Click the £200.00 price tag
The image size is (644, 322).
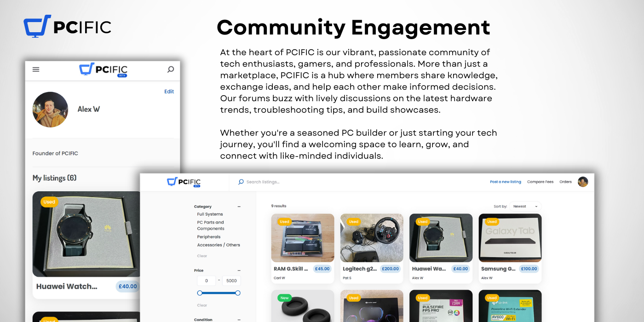point(391,269)
